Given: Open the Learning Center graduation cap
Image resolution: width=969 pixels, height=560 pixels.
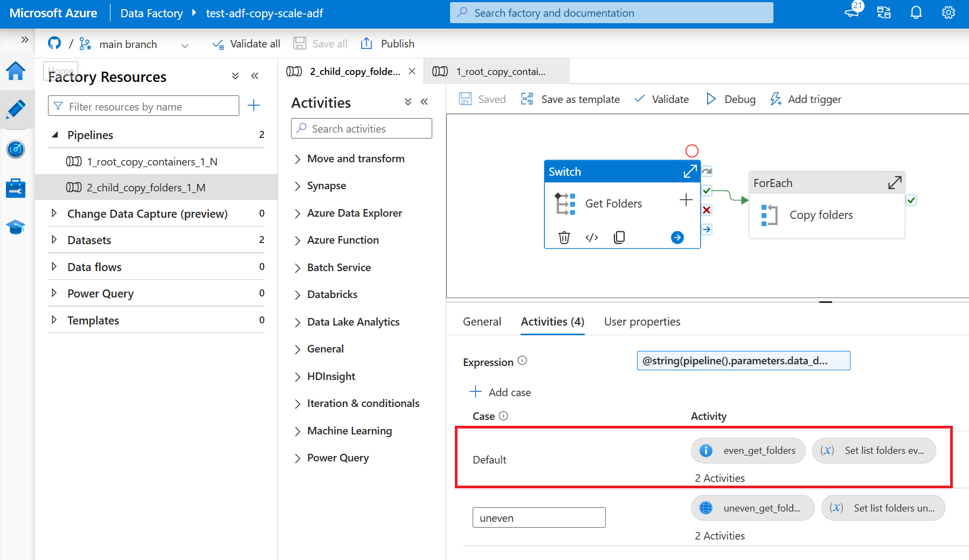Looking at the screenshot, I should click(x=16, y=227).
